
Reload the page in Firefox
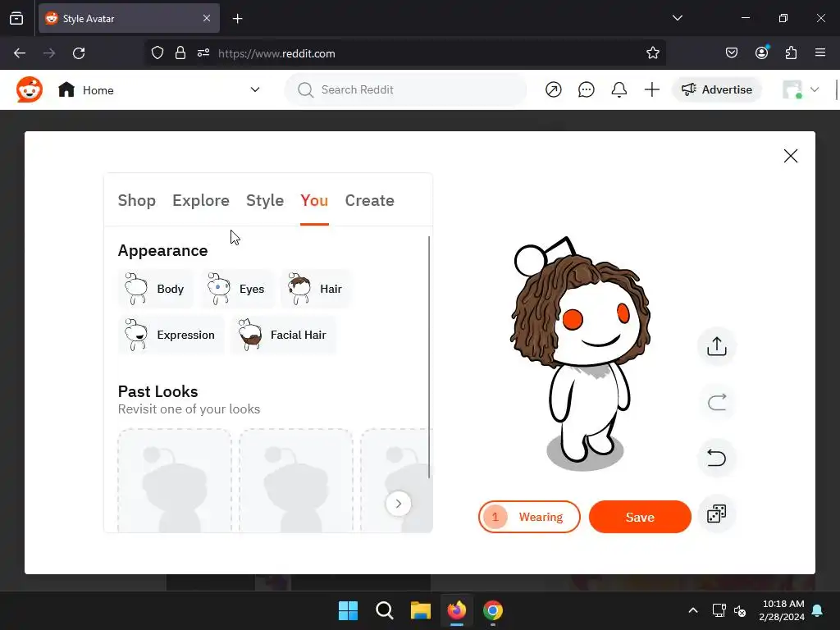pos(79,53)
